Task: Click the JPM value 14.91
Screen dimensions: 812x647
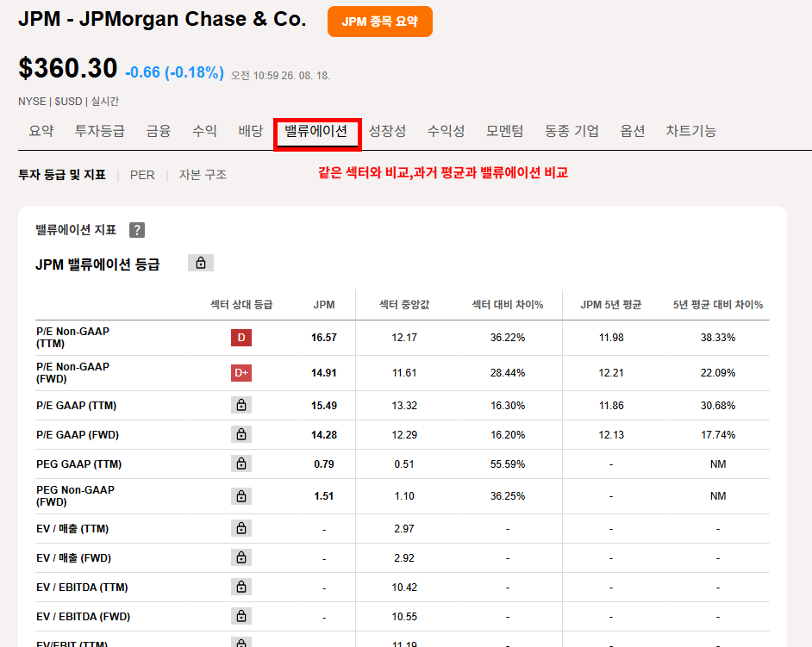Action: pyautogui.click(x=323, y=373)
